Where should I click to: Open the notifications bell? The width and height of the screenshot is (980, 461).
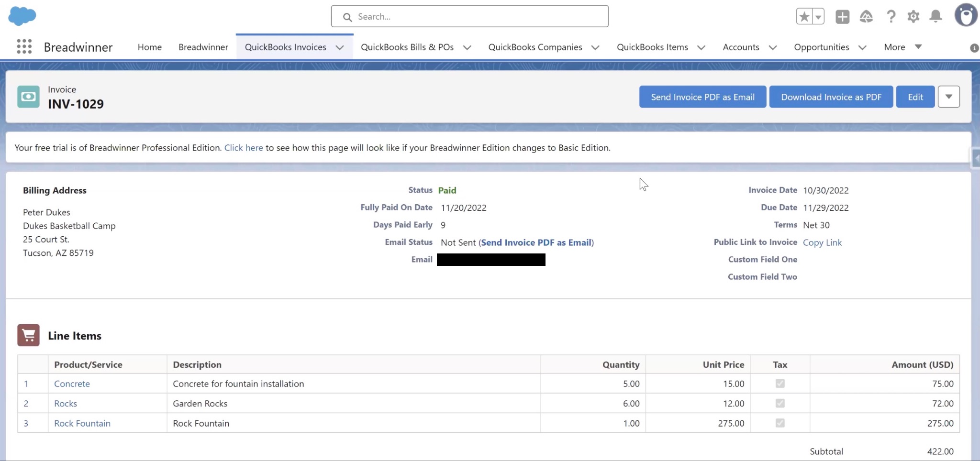pos(935,16)
